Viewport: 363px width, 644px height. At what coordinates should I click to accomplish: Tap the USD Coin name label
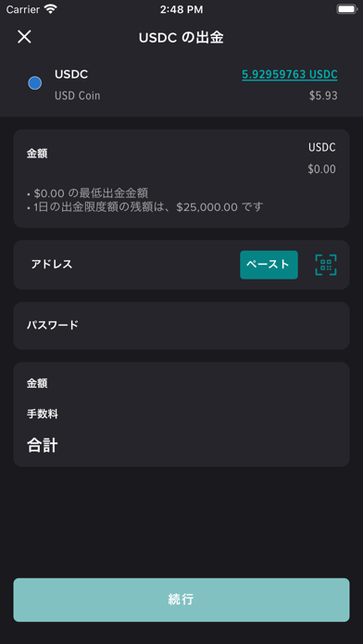77,96
